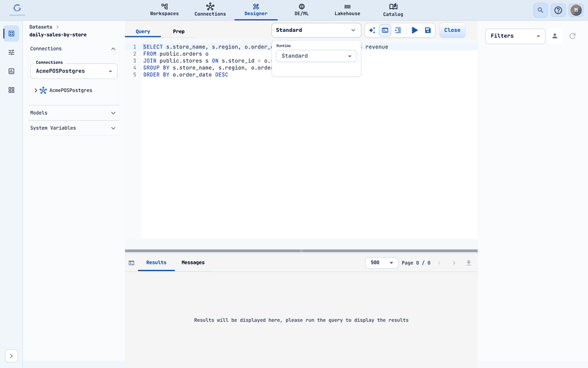Click the person icon beside Filters
This screenshot has height=368, width=588.
coord(555,36)
